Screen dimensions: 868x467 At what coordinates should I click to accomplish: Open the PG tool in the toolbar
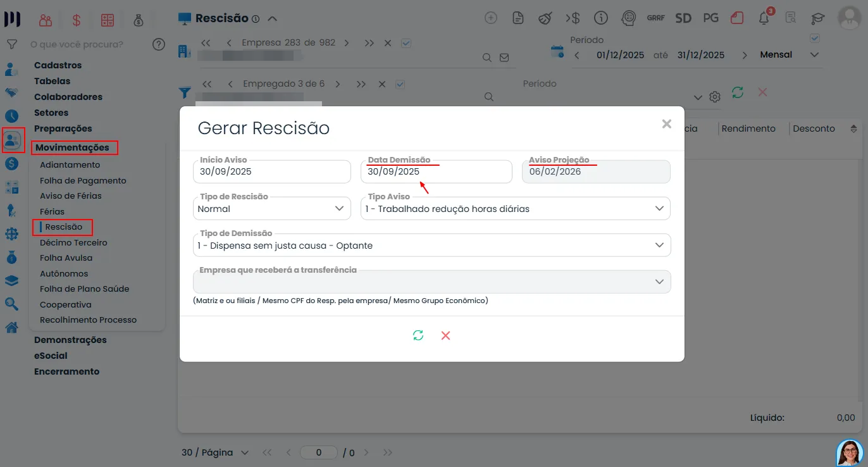pos(710,18)
